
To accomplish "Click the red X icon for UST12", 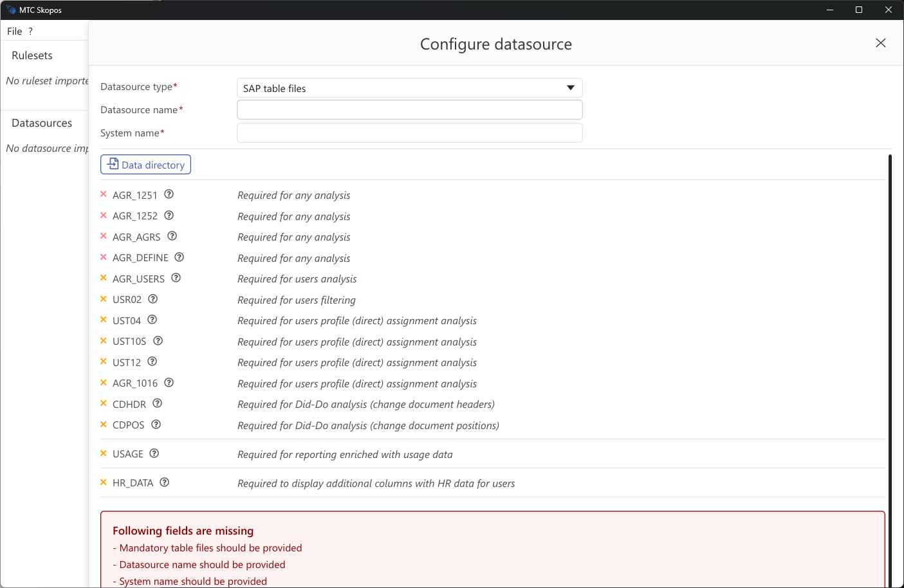I will [104, 362].
